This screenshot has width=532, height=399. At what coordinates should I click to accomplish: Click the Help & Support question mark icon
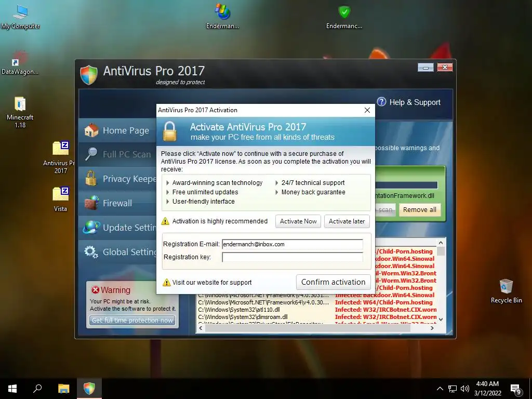point(381,102)
